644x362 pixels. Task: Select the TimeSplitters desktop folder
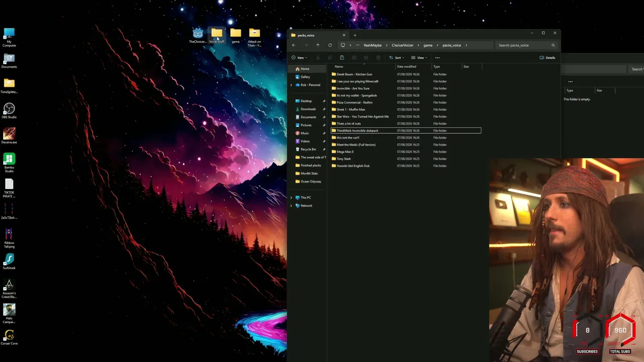(x=9, y=86)
